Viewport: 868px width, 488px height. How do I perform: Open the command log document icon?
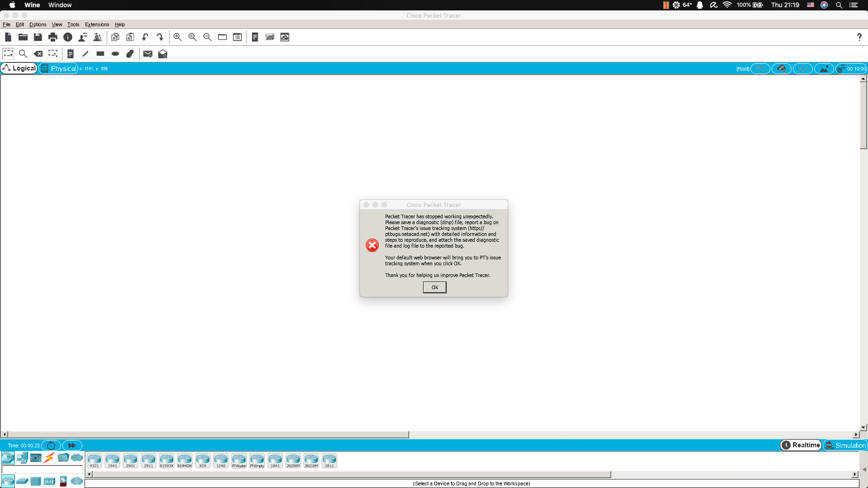(x=255, y=37)
